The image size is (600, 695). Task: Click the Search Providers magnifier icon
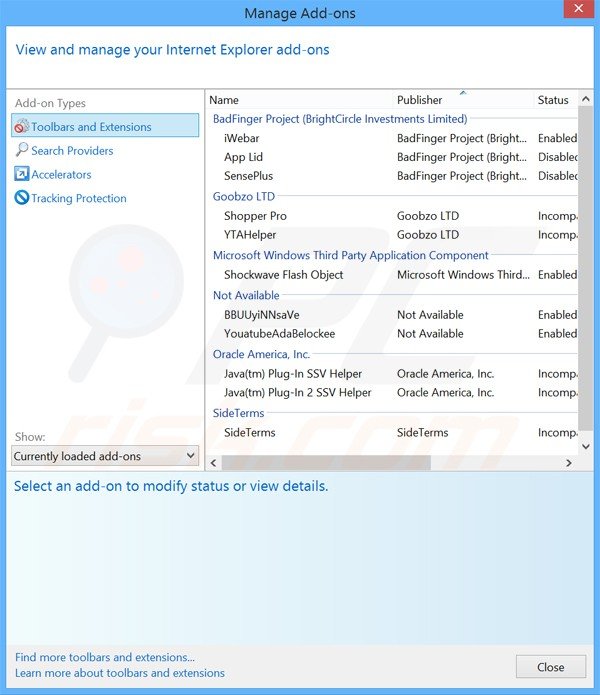[21, 150]
